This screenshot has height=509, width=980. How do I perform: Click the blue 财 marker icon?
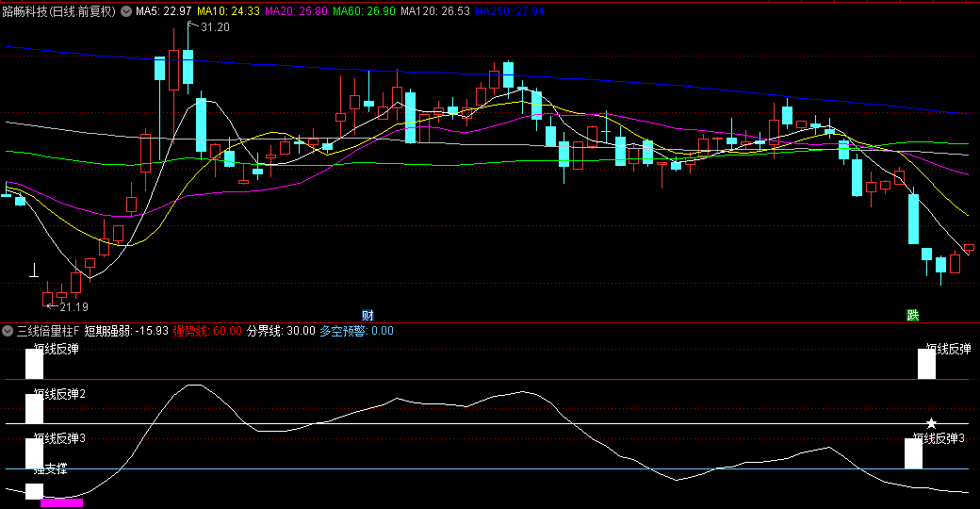click(368, 314)
